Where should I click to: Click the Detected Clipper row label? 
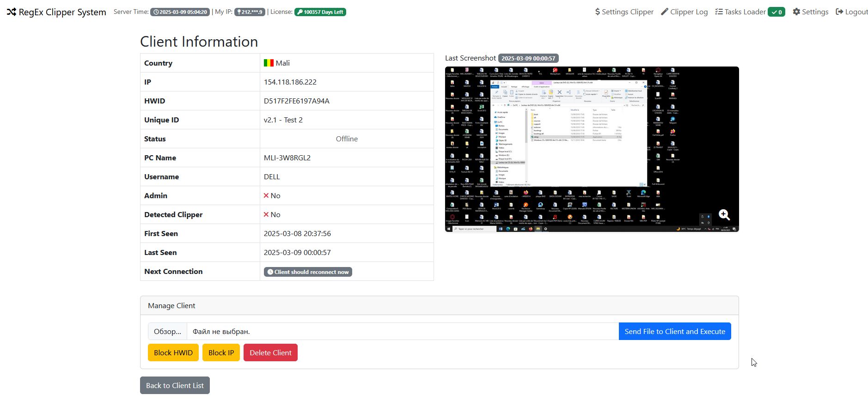173,214
